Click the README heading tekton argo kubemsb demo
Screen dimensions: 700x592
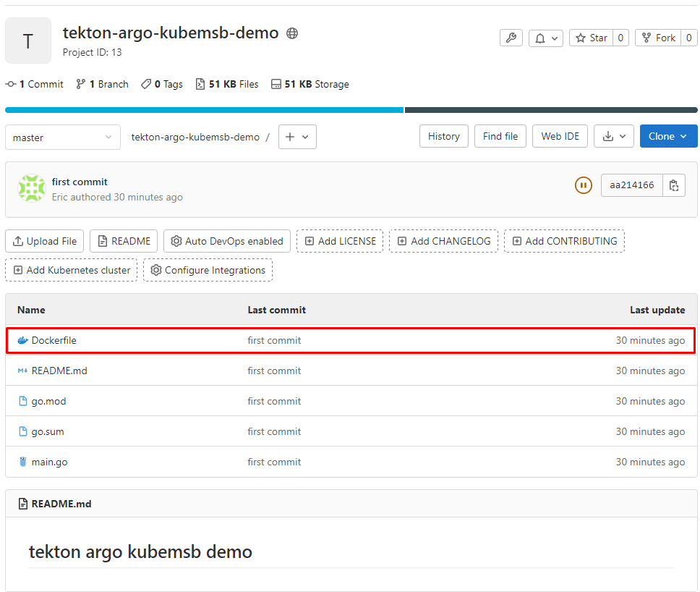click(140, 551)
